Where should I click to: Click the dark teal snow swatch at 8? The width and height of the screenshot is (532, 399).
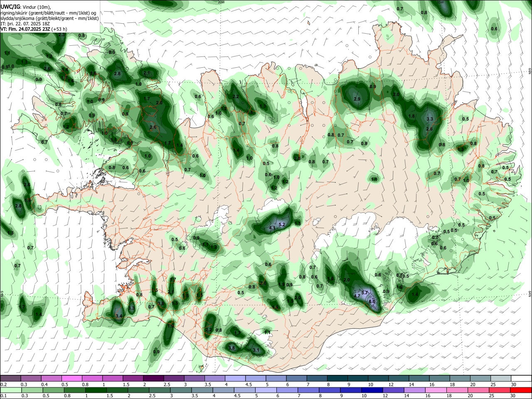pyautogui.click(x=337, y=378)
